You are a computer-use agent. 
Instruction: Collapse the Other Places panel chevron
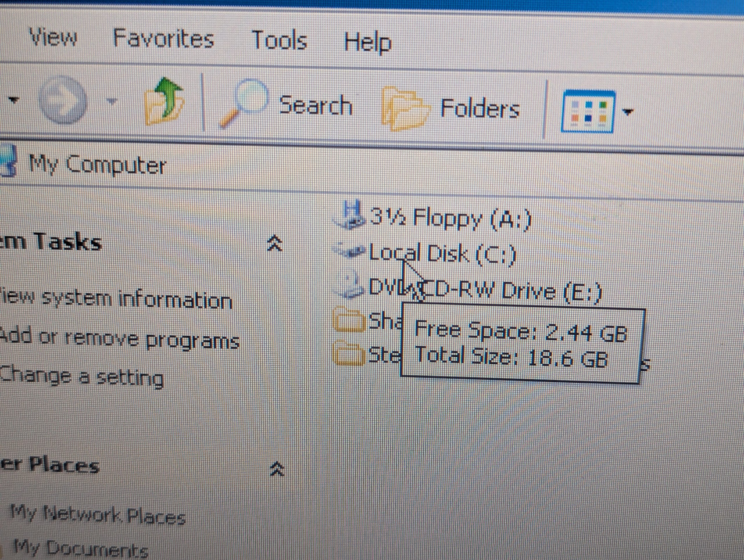tap(277, 469)
